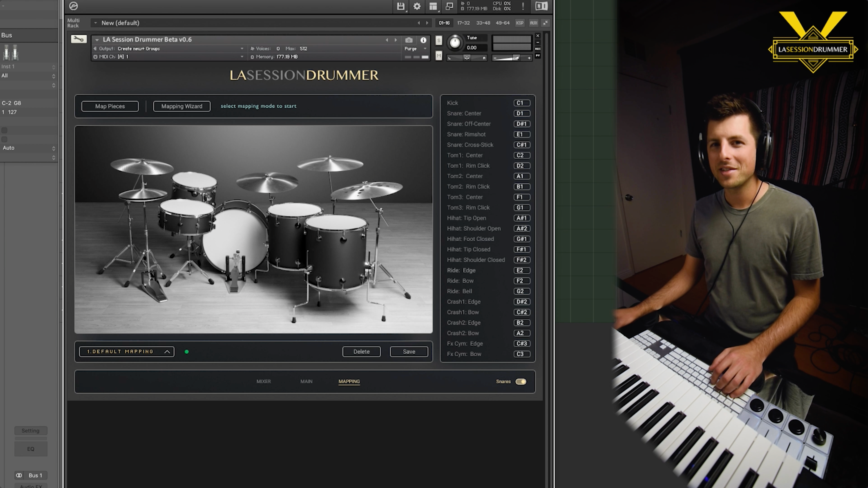Screen dimensions: 868x488
Task: Open snapshot view camera icon
Action: [408, 40]
